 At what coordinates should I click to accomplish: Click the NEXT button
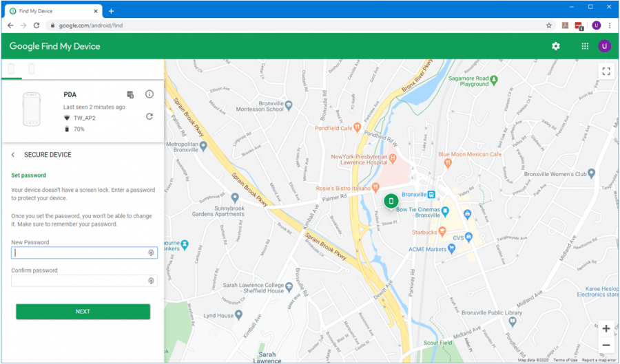[x=83, y=312]
